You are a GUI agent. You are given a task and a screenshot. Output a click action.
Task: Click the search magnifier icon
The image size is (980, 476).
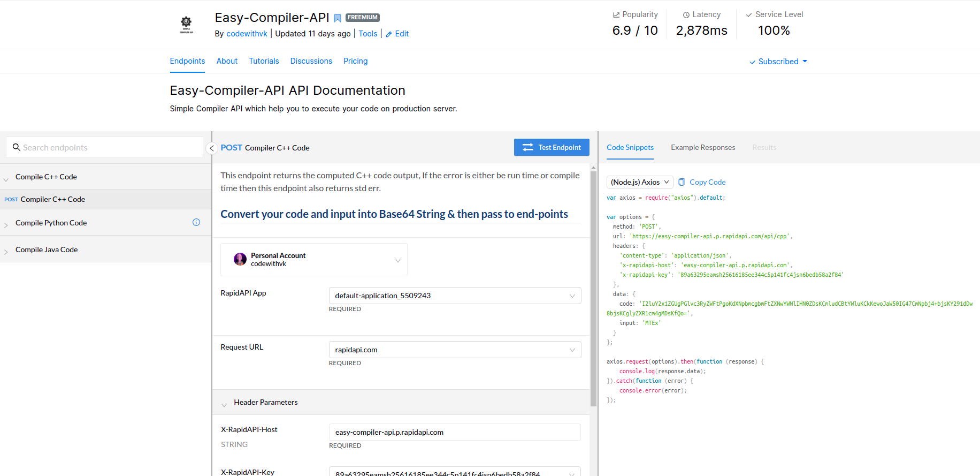coord(17,147)
